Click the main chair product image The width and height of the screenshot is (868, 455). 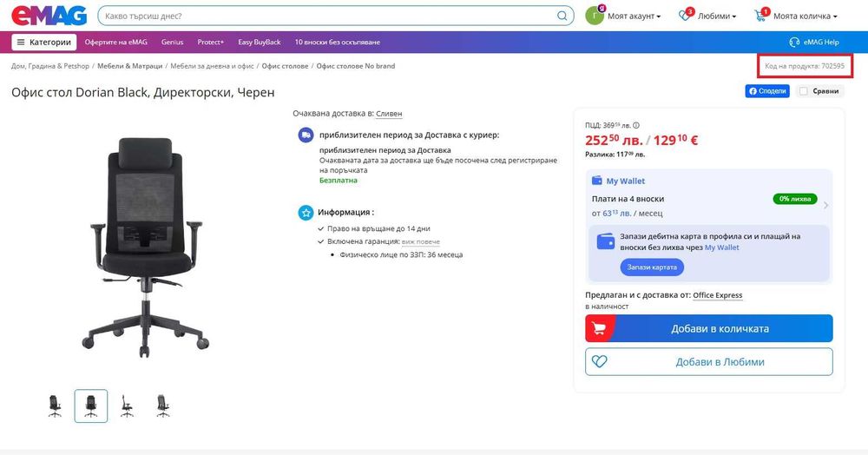coord(146,247)
